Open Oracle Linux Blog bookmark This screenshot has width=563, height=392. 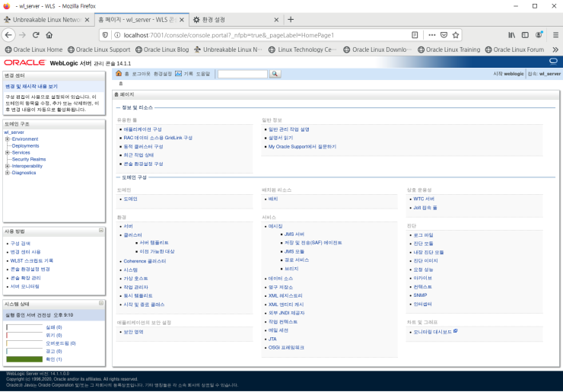coord(162,49)
